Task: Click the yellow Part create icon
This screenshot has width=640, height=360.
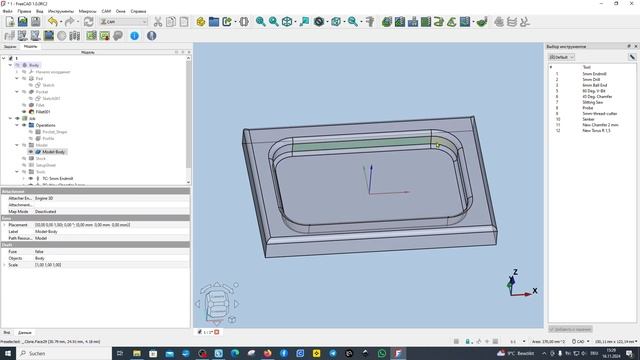Action: click(200, 22)
